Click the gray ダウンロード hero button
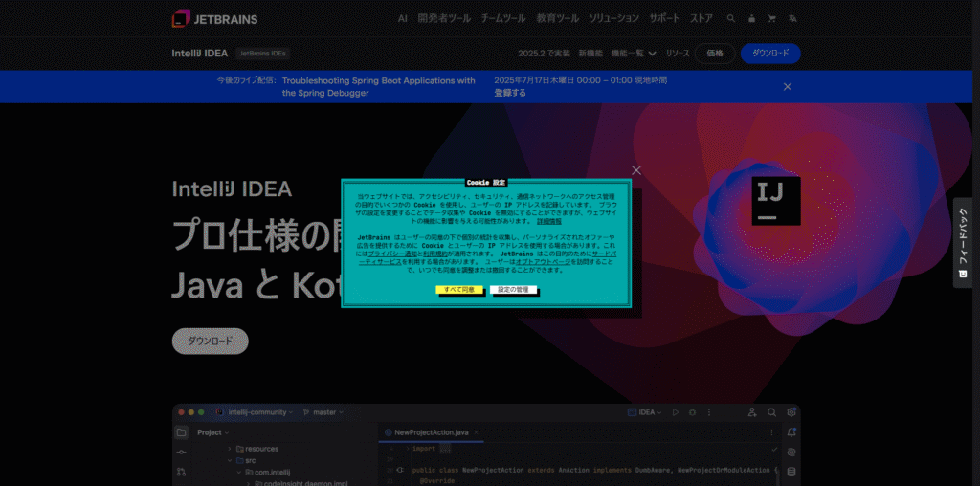Image resolution: width=980 pixels, height=486 pixels. (x=210, y=342)
